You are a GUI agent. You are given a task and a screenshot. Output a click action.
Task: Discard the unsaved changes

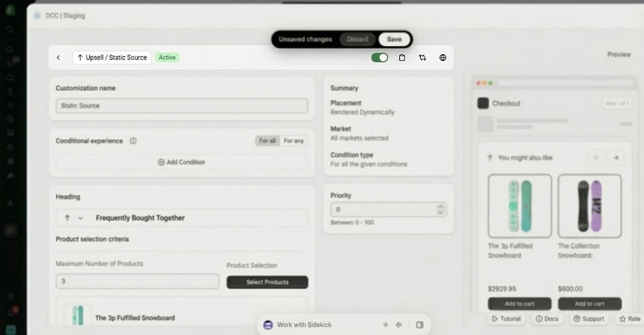tap(358, 39)
